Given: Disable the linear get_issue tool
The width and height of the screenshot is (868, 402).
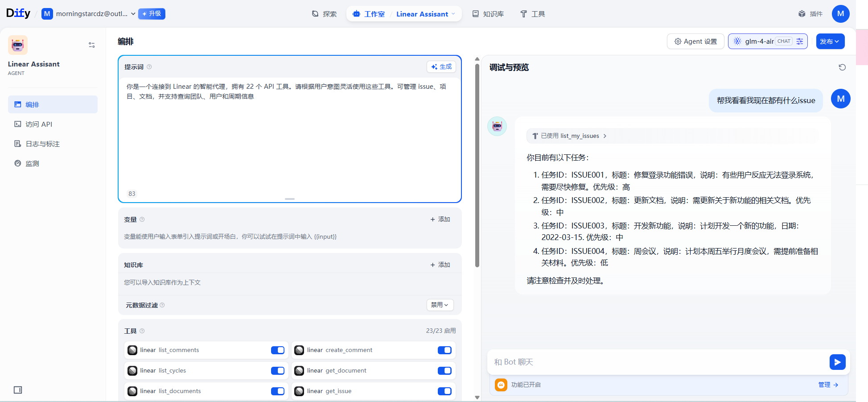Looking at the screenshot, I should pos(444,391).
